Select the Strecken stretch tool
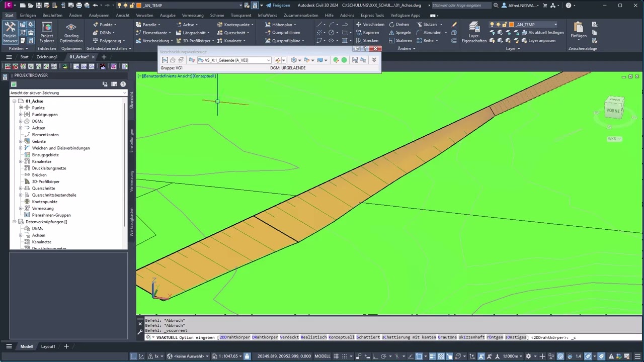 (367, 40)
